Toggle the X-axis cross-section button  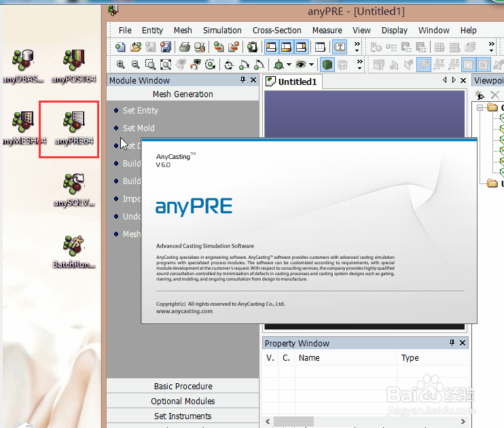(424, 65)
